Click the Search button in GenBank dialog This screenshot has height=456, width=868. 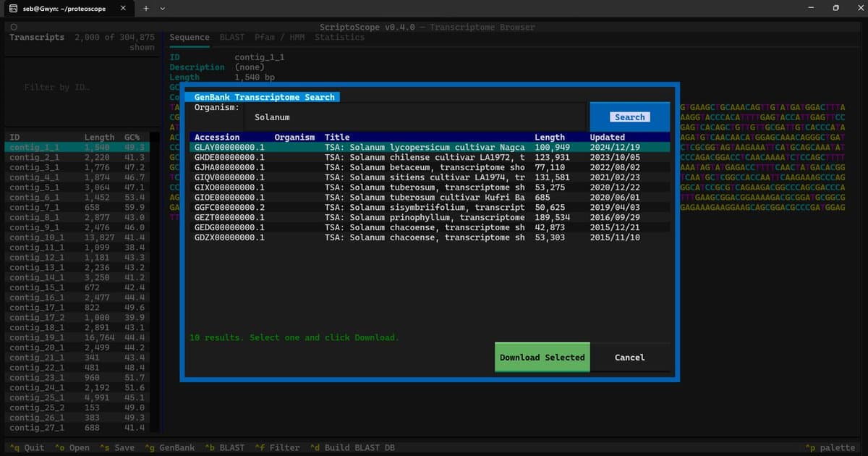(x=629, y=117)
